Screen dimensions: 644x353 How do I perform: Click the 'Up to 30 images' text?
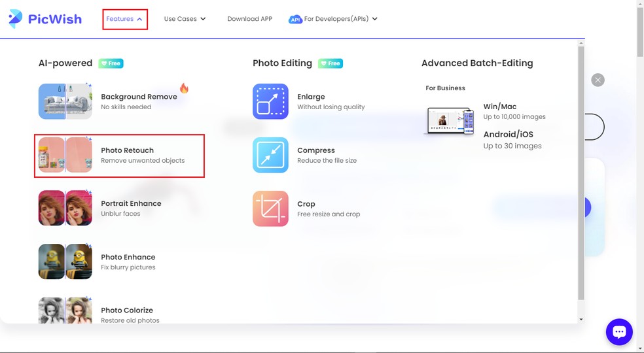pos(512,146)
